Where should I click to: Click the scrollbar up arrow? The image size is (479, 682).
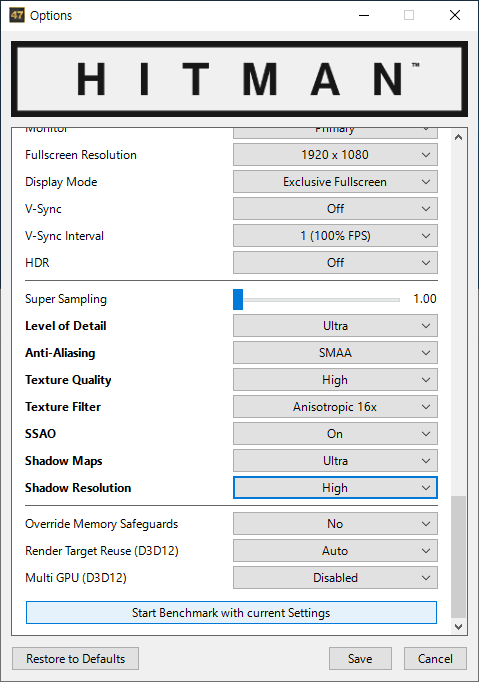458,137
